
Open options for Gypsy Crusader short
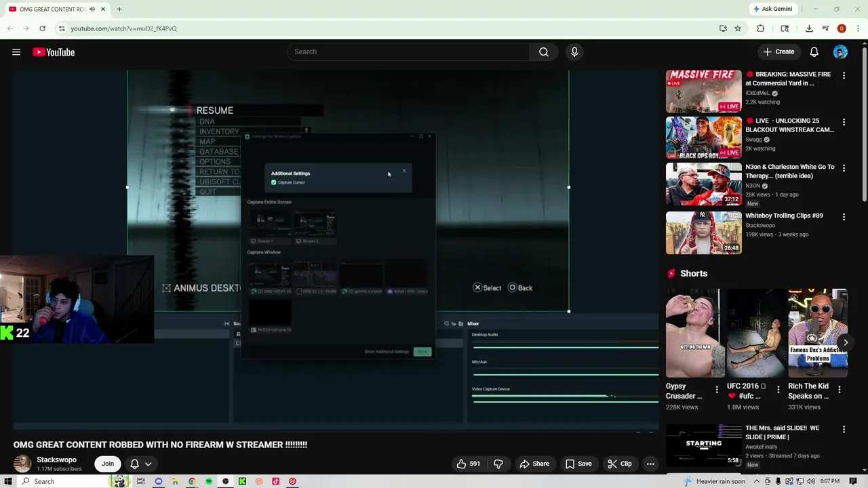pos(717,390)
